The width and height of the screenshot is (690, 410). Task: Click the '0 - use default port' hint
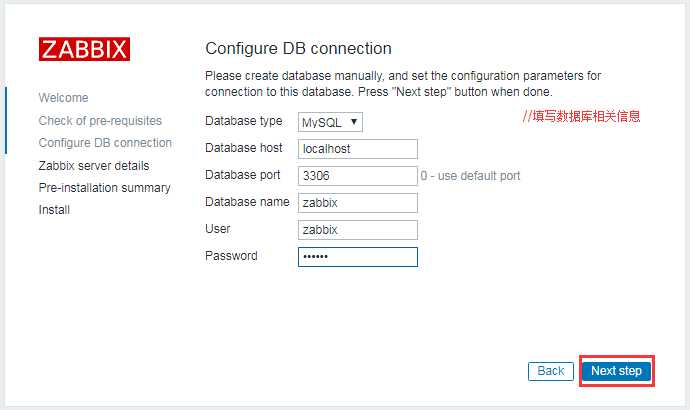(x=470, y=176)
